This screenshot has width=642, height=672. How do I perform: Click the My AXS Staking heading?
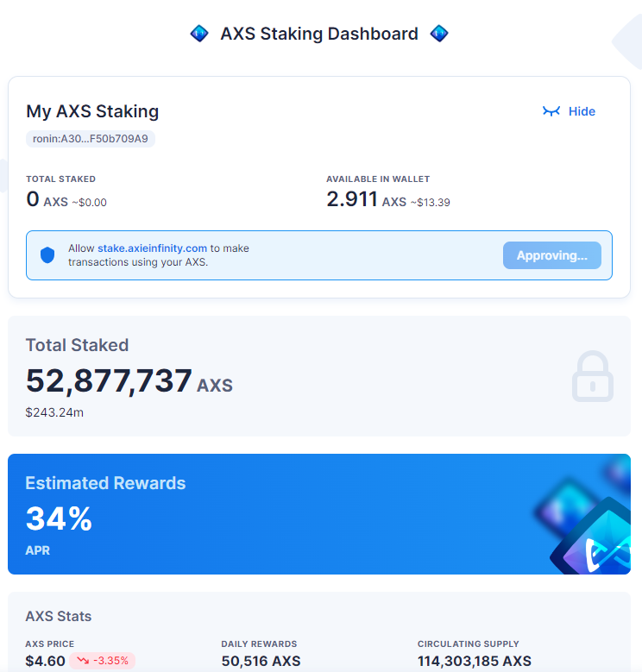[x=92, y=111]
